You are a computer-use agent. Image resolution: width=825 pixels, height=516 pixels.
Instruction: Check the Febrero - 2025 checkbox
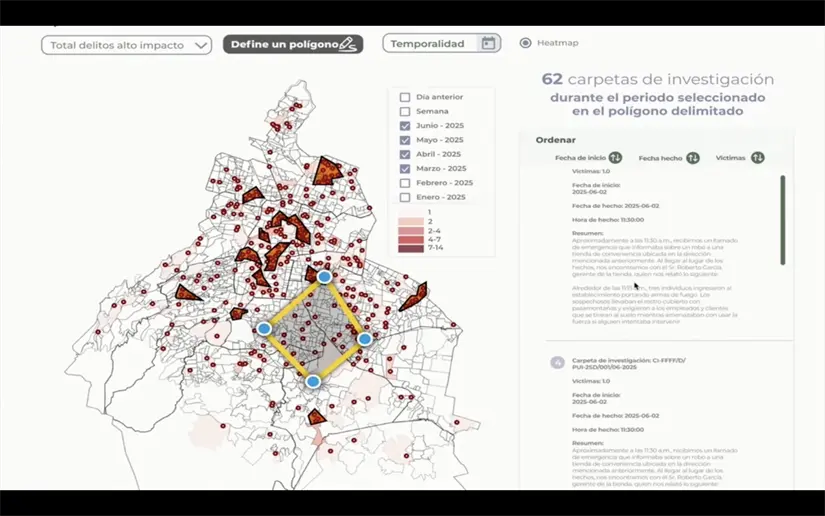[x=405, y=183]
